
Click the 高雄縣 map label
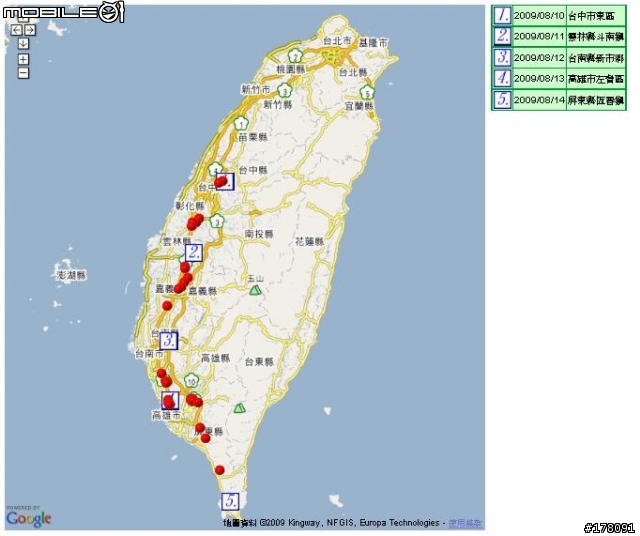pyautogui.click(x=216, y=358)
